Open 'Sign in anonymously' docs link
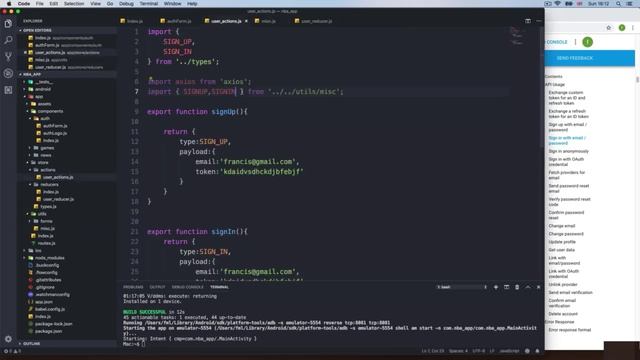The height and width of the screenshot is (360, 640). click(569, 151)
